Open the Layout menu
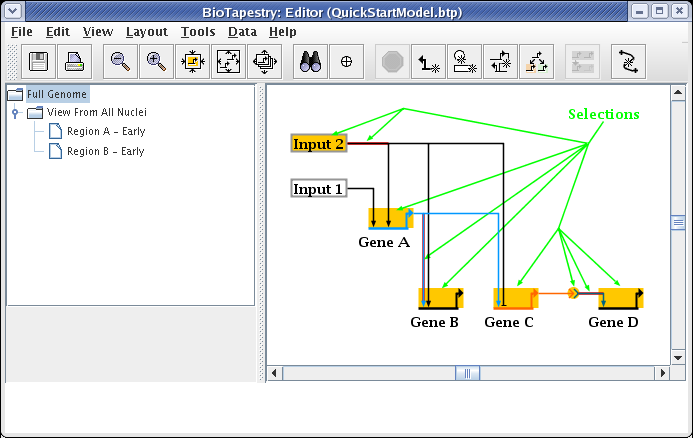 pos(146,32)
